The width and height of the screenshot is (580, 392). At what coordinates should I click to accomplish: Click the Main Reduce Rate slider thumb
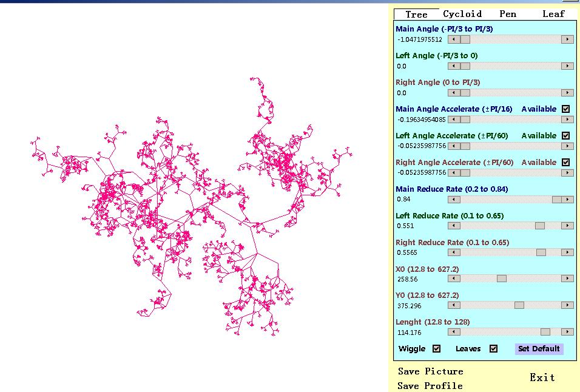(557, 199)
